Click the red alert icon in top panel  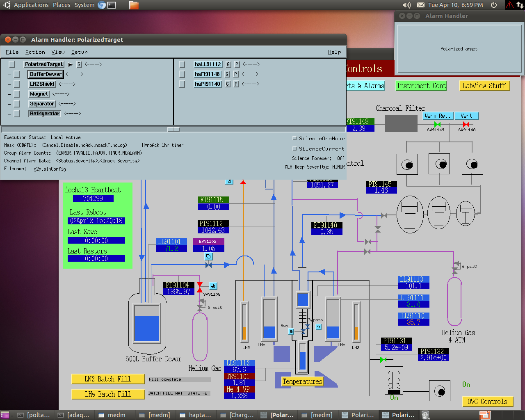510,5
